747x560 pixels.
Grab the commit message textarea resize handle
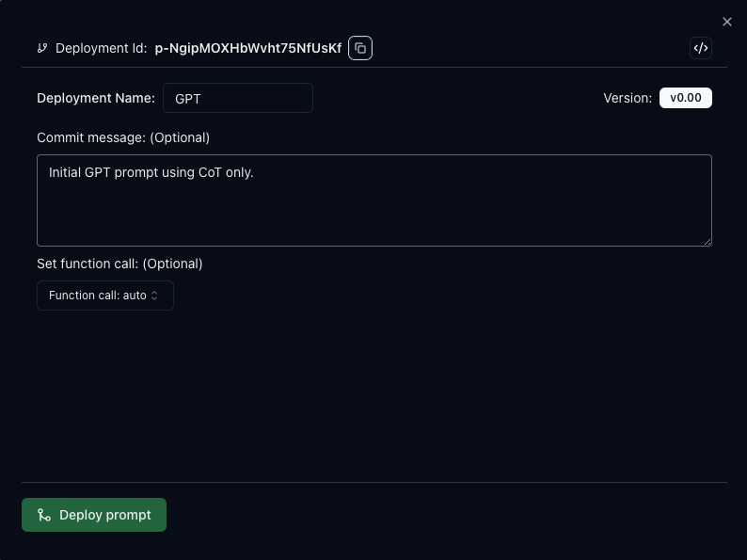[x=707, y=242]
